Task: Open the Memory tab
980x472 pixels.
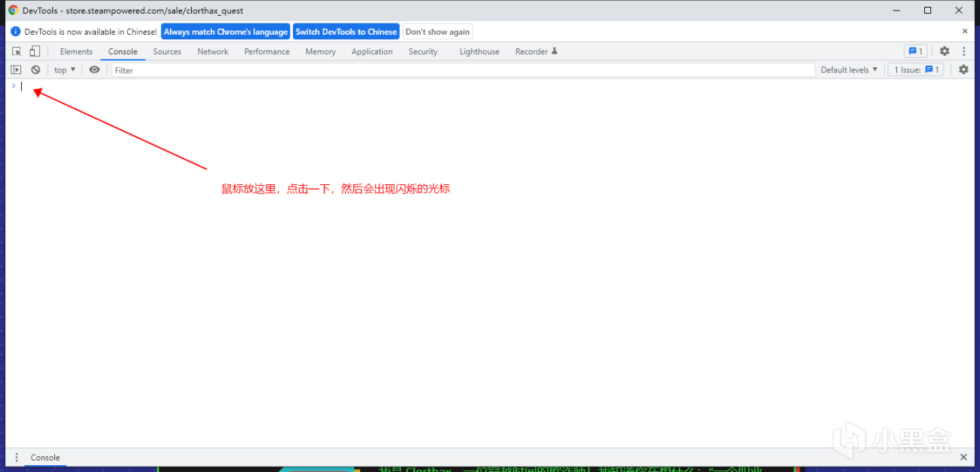Action: pos(320,51)
